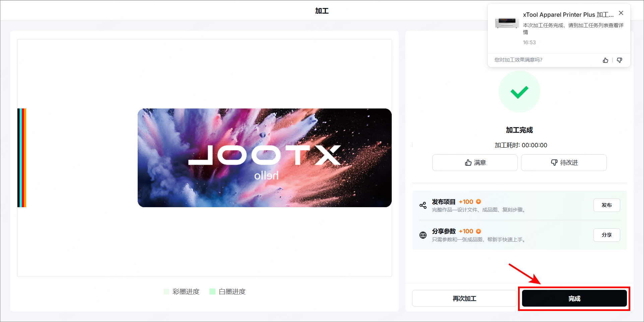Click thumbs-up icon in notification popup
The height and width of the screenshot is (322, 644).
click(x=605, y=60)
